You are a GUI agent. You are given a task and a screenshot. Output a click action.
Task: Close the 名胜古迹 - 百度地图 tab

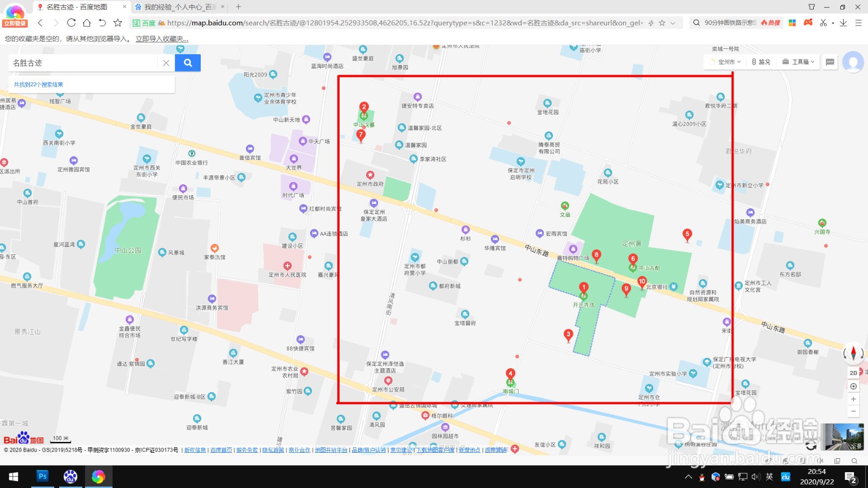click(124, 7)
